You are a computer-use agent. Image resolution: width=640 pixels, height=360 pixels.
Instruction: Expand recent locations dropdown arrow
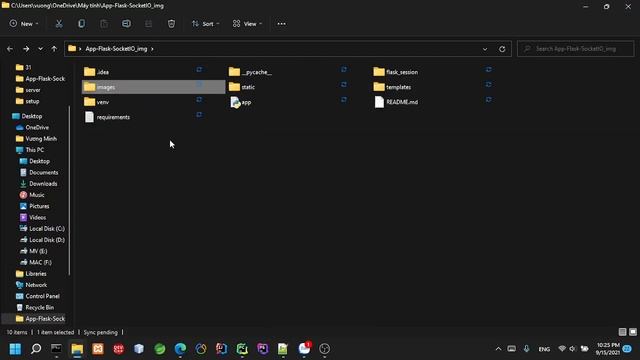pos(40,49)
